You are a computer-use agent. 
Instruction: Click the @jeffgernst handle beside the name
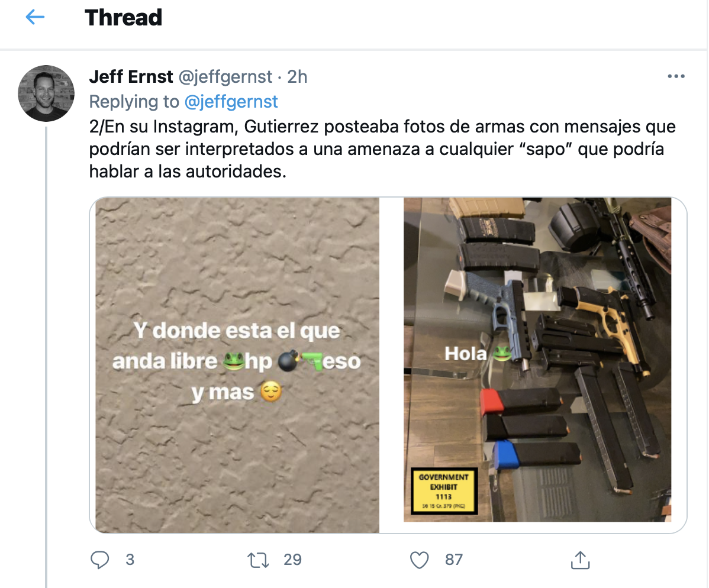[225, 77]
